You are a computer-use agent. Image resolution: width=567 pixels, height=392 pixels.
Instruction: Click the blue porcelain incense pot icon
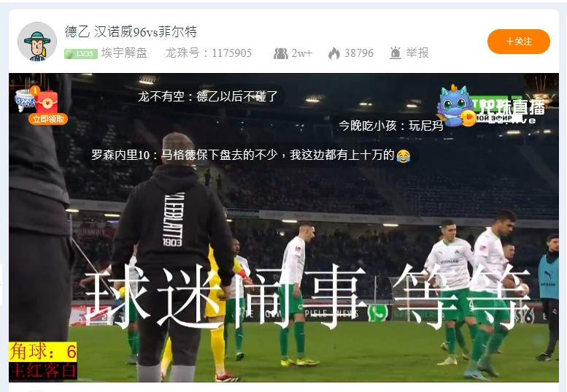point(24,99)
